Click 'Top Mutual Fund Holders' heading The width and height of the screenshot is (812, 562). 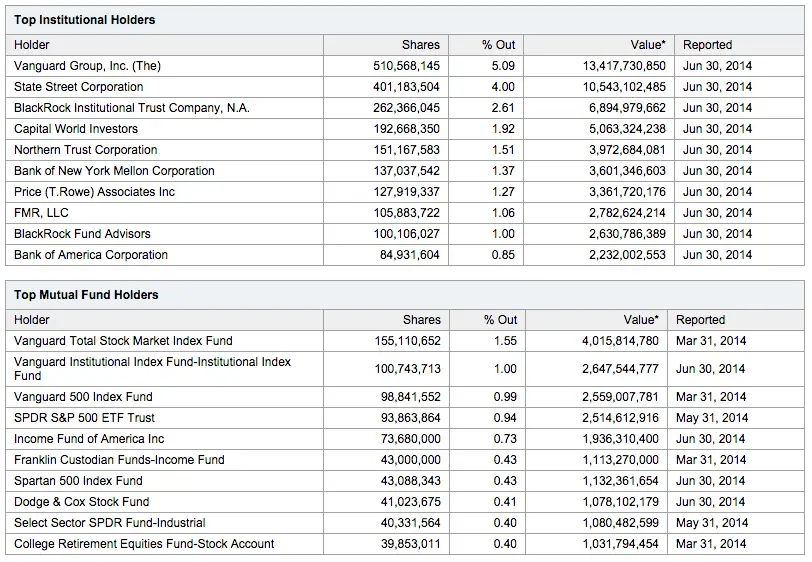coord(86,295)
